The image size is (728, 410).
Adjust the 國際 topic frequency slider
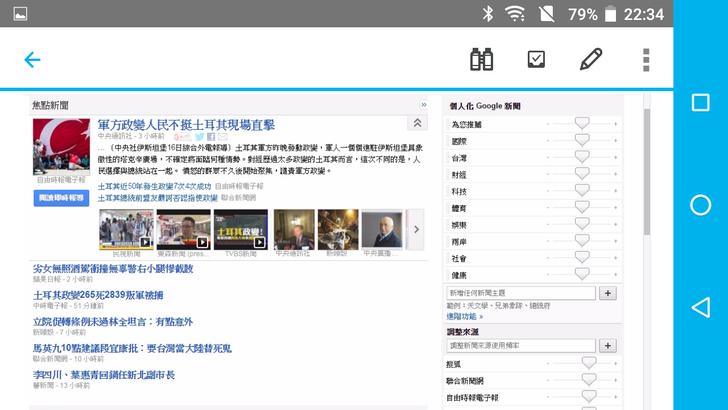(582, 141)
